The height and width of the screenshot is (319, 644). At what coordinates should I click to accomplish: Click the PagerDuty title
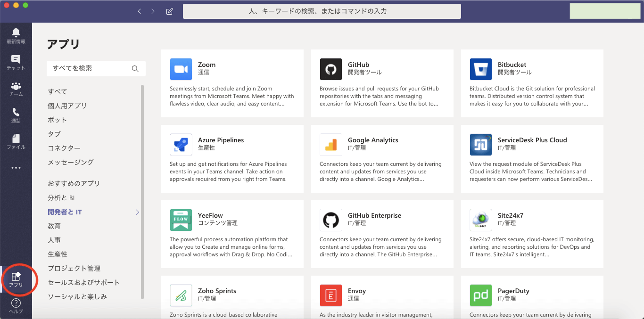[x=513, y=291]
